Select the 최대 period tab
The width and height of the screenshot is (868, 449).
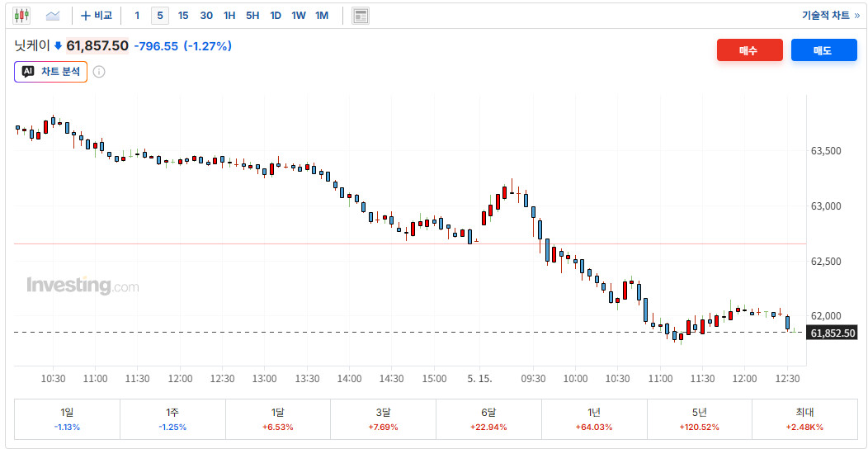pyautogui.click(x=804, y=419)
